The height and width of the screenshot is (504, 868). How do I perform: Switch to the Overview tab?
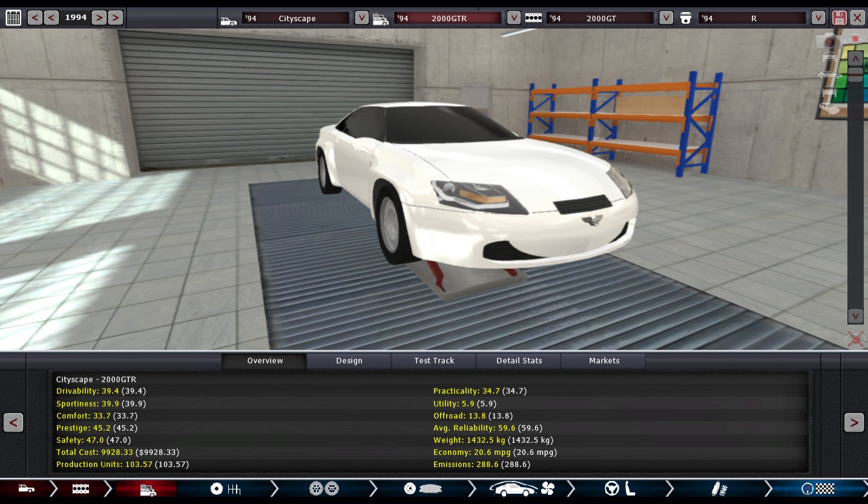(265, 361)
